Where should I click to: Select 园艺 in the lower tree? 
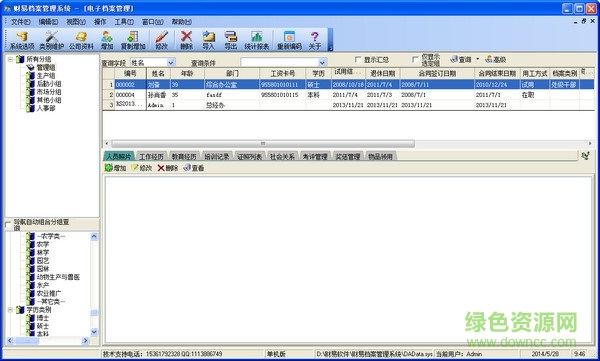[x=43, y=261]
